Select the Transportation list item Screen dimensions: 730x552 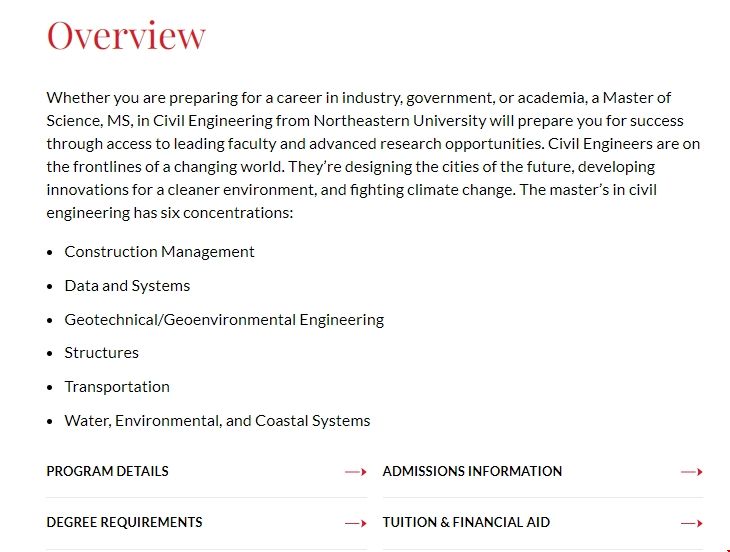(x=117, y=387)
